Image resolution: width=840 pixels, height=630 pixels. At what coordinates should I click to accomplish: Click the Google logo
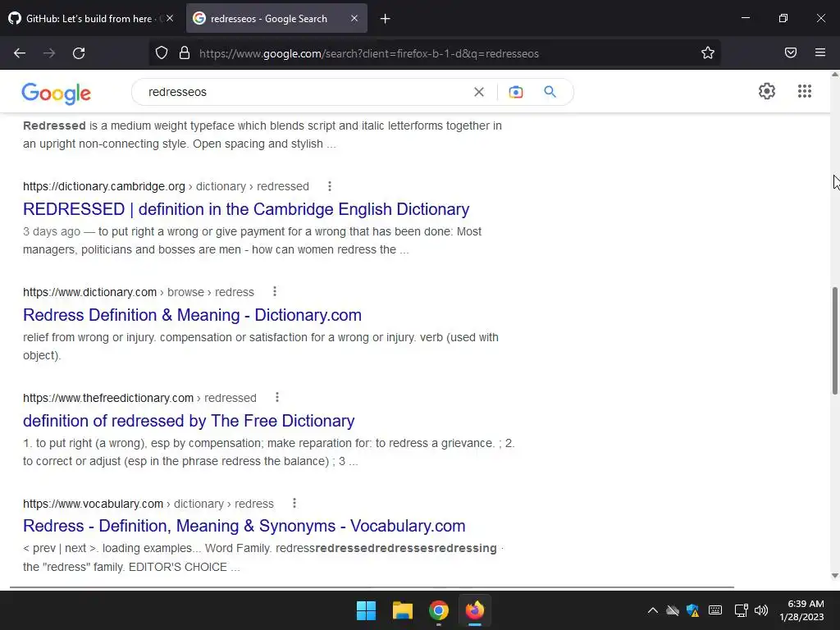coord(57,94)
